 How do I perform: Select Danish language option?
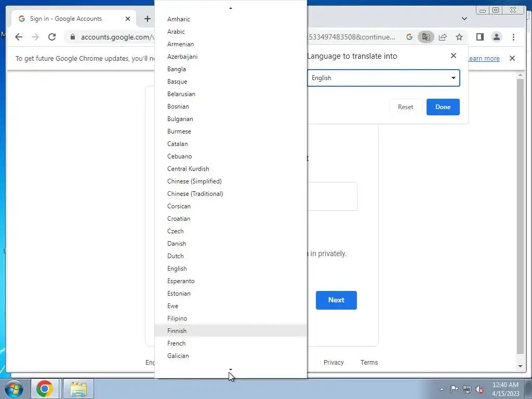coord(231,244)
